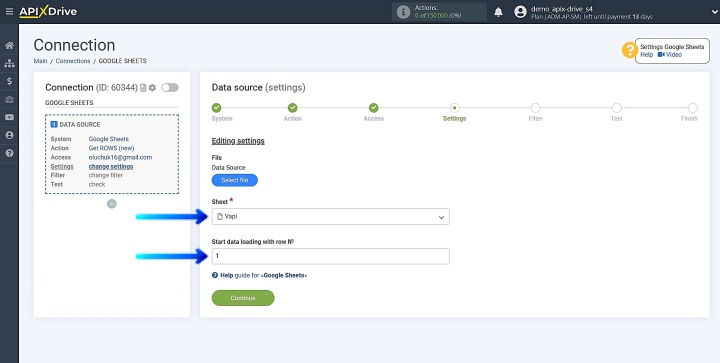Click Get ROWS (new) action value
The image size is (720, 363).
(x=111, y=148)
